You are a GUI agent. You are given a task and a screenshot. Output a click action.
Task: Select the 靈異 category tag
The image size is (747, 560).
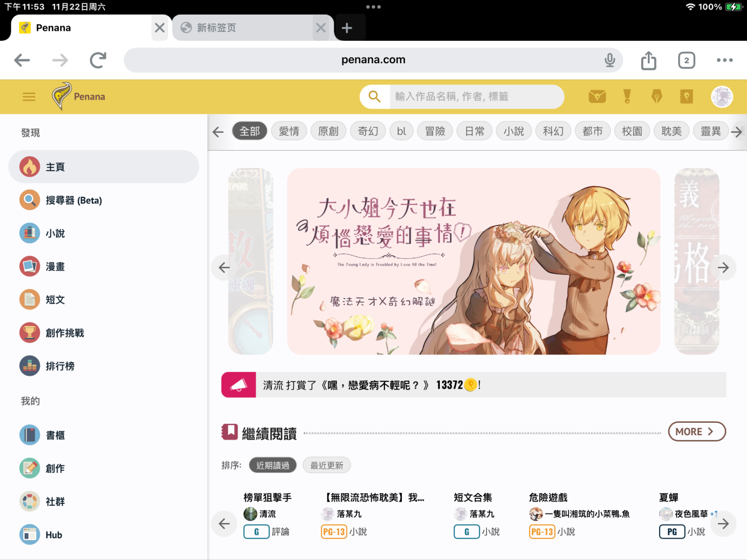click(x=711, y=131)
